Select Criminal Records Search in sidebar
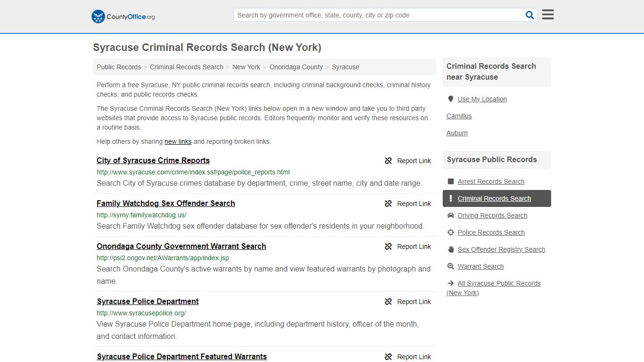Screen dimensions: 644x362 coord(497,198)
